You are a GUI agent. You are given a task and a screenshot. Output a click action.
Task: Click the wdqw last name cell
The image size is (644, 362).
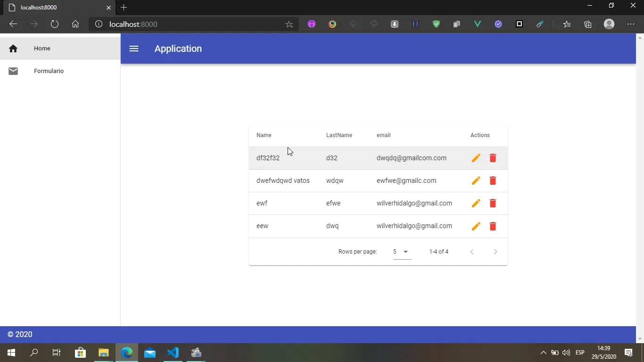(335, 181)
